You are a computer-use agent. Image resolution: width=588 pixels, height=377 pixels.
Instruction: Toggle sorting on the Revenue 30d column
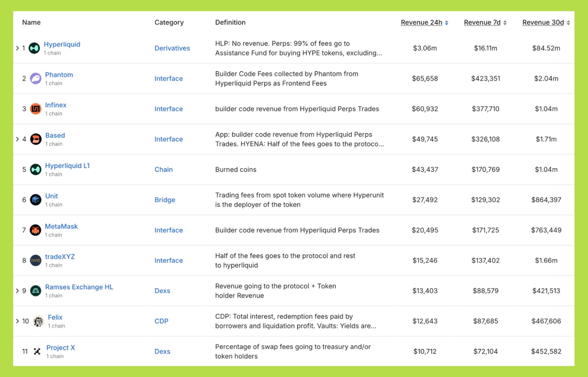(546, 22)
